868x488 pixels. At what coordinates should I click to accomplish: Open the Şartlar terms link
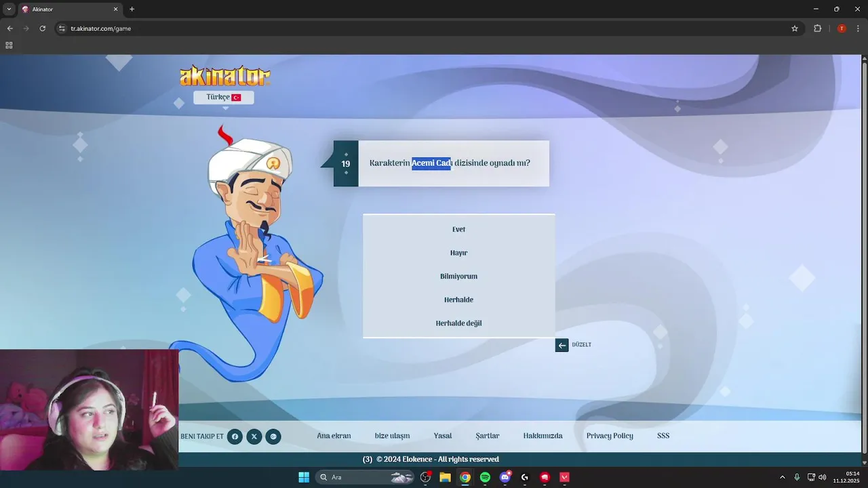[x=488, y=436]
